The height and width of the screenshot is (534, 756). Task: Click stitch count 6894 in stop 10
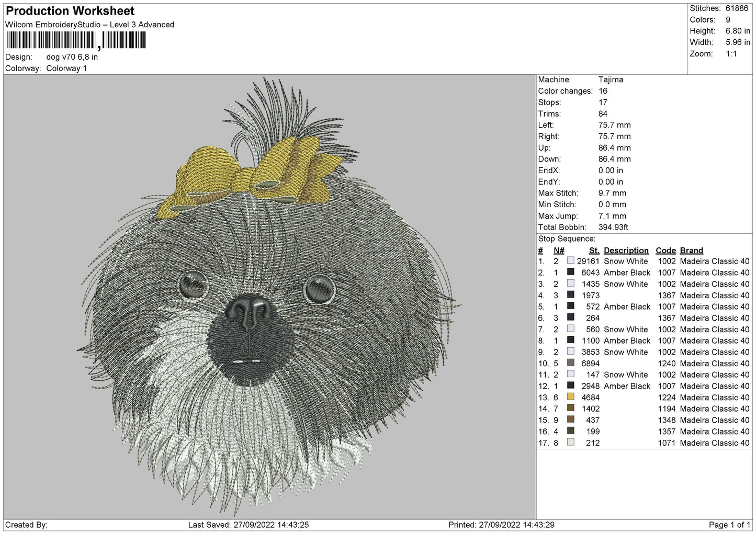click(590, 363)
